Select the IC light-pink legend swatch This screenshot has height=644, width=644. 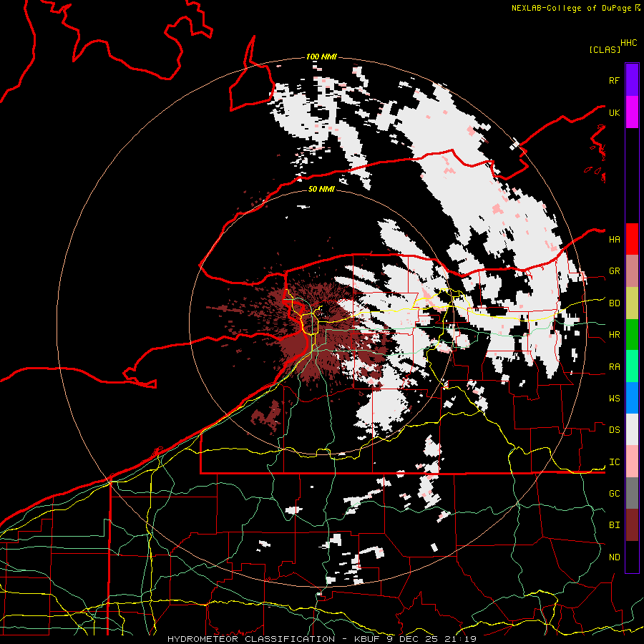pos(632,462)
